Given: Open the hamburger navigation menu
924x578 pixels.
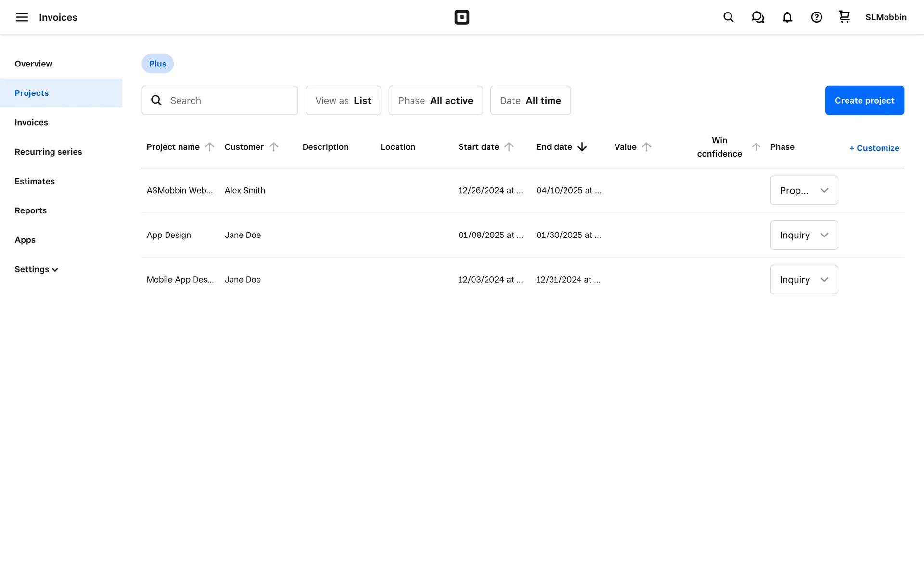Looking at the screenshot, I should coord(22,17).
